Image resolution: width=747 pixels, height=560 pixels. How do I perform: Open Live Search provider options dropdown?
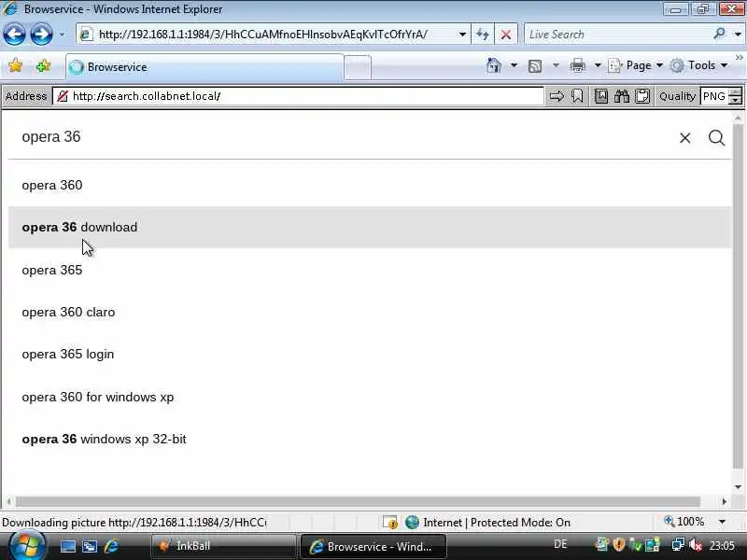click(x=738, y=35)
